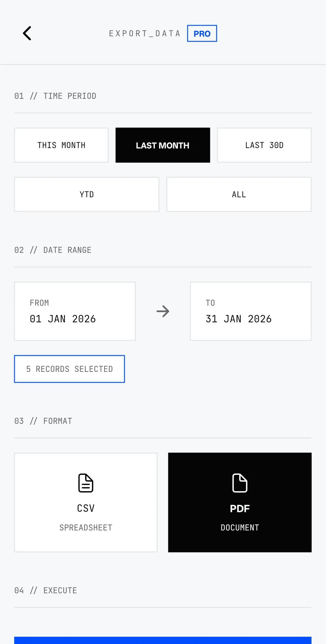Choose the LAST 30D period
The width and height of the screenshot is (326, 644).
coord(264,145)
